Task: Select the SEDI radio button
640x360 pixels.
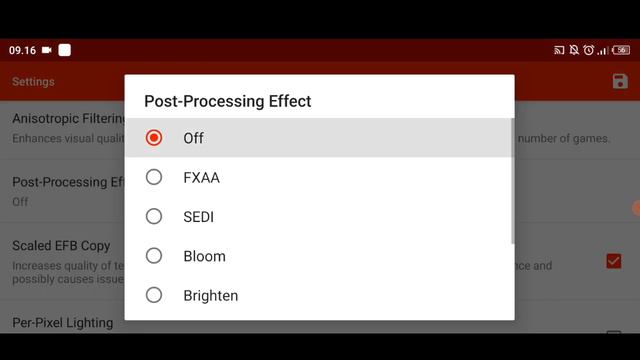Action: tap(154, 216)
